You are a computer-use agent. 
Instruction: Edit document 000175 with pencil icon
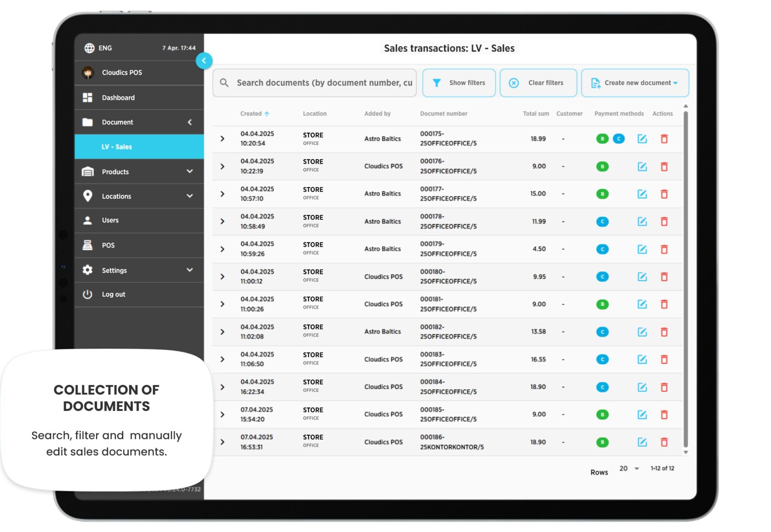[642, 139]
